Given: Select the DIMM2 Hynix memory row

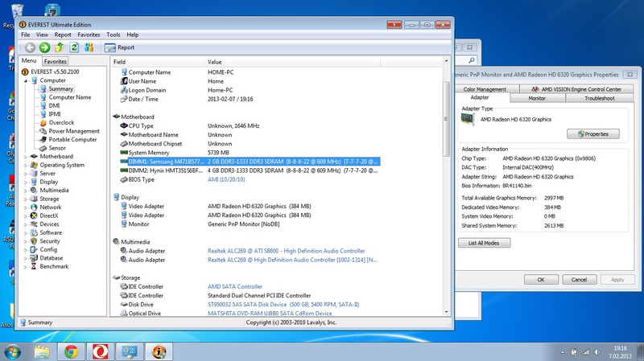Looking at the screenshot, I should (250, 170).
